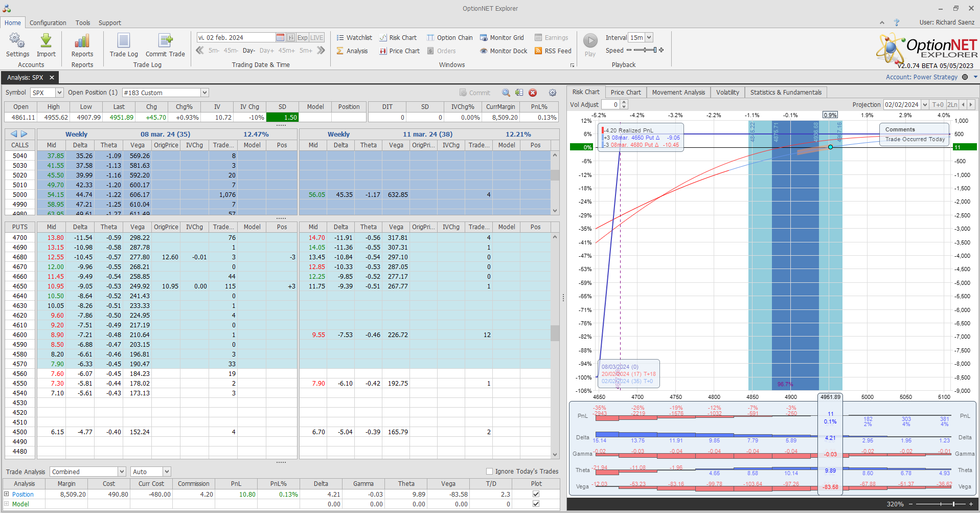Go to next expiration with right arrow
This screenshot has height=513, width=980.
click(x=24, y=134)
